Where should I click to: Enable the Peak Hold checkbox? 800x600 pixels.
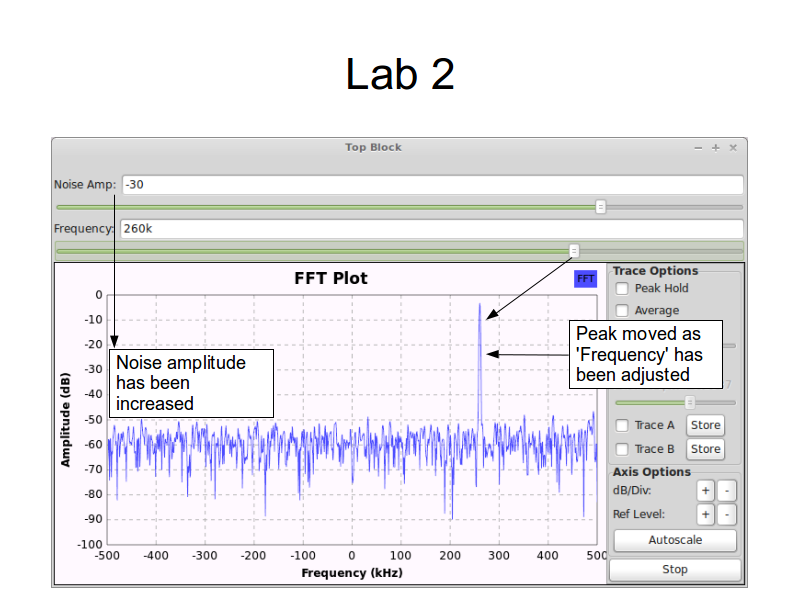click(x=622, y=289)
